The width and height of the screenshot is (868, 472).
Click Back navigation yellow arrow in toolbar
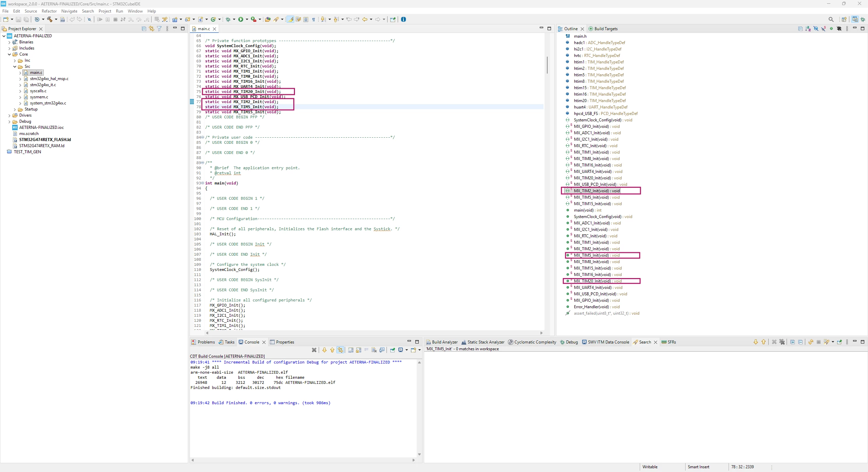click(365, 19)
